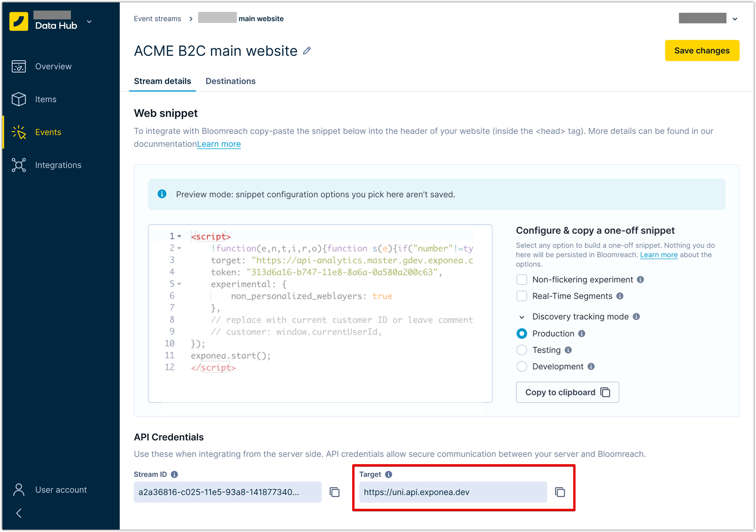
Task: Click the API Credentials heading
Action: [169, 437]
